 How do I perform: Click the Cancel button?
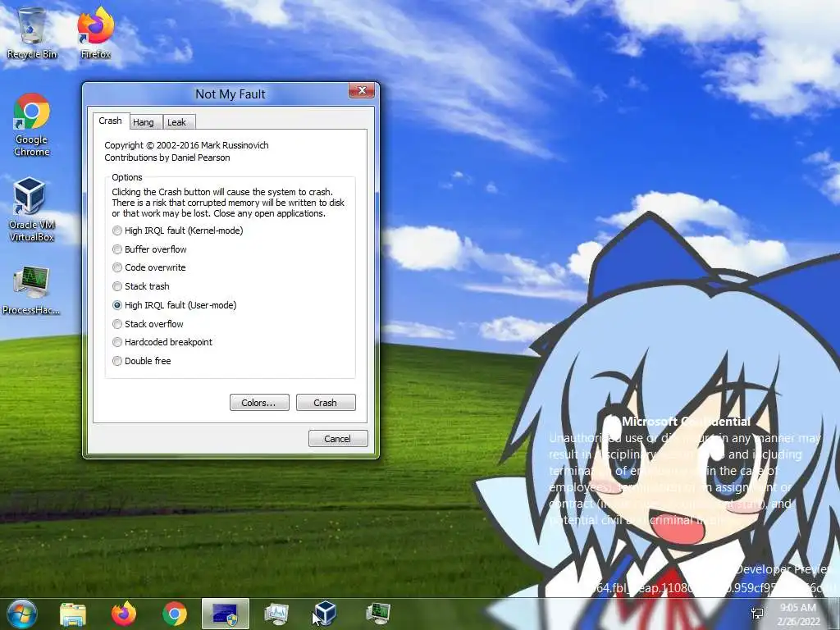pos(338,438)
